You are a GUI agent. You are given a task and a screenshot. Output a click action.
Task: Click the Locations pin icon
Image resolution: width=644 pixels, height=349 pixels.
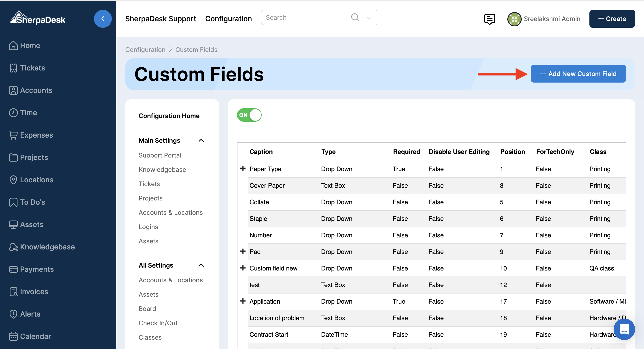[x=13, y=180]
